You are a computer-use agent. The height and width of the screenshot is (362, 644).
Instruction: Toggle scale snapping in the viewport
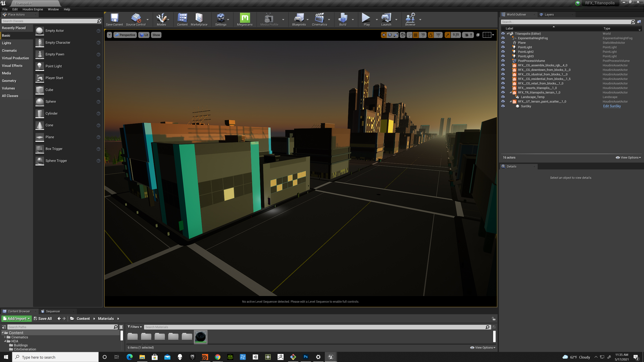pyautogui.click(x=447, y=35)
